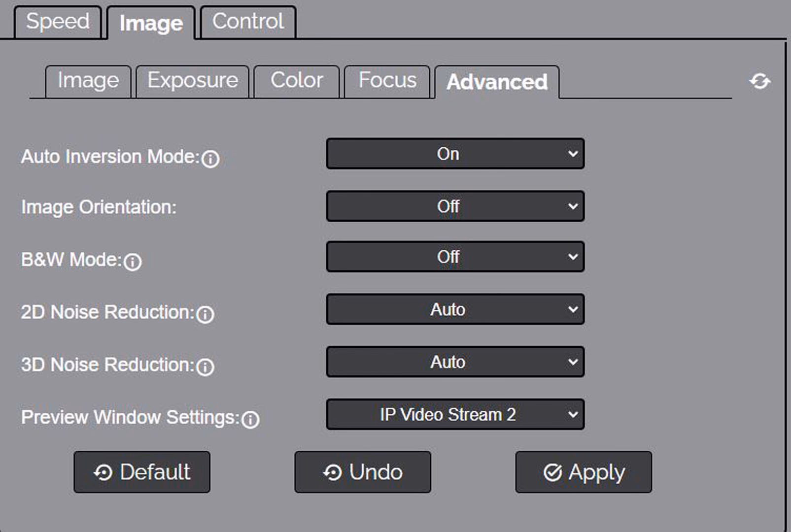Click the 'Auto Inversion Mode:' label text
Viewport: 791px width, 532px height.
click(x=110, y=157)
